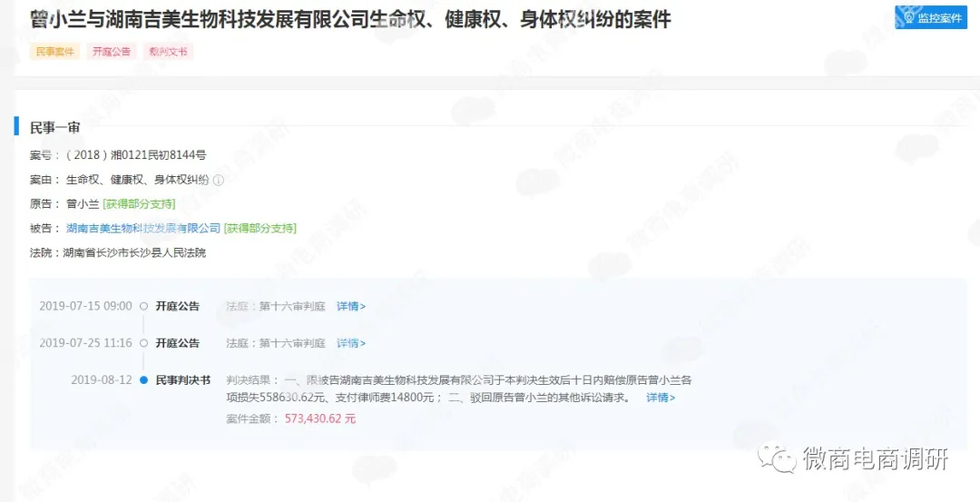Image resolution: width=980 pixels, height=502 pixels.
Task: Click 民事判决书 label in timeline
Action: pyautogui.click(x=183, y=380)
